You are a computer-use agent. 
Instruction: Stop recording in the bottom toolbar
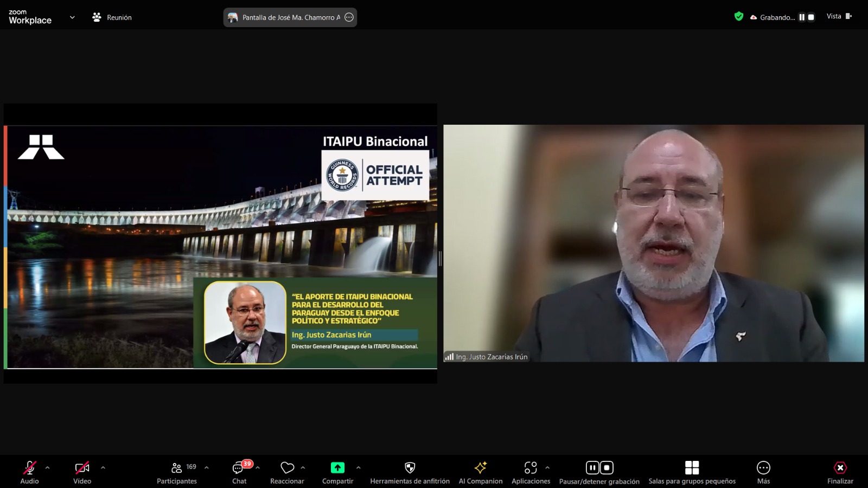click(x=607, y=467)
